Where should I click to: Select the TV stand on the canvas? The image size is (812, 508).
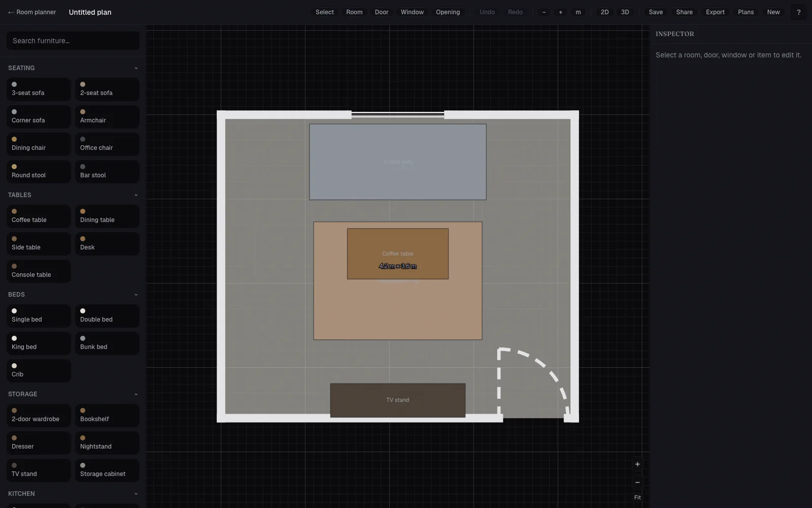[398, 400]
